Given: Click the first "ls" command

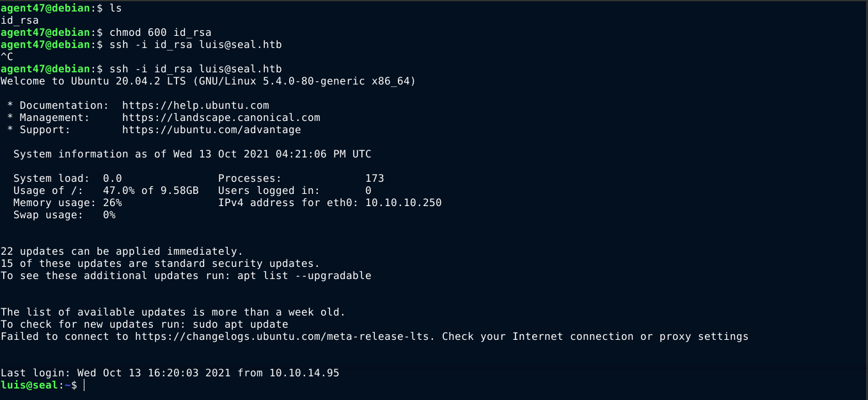Looking at the screenshot, I should click(115, 8).
